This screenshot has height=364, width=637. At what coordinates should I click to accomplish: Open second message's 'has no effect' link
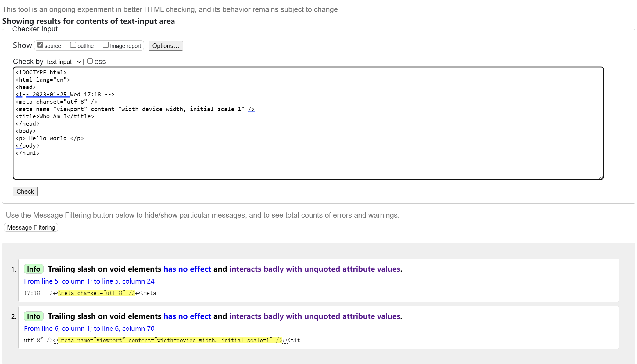pyautogui.click(x=187, y=316)
